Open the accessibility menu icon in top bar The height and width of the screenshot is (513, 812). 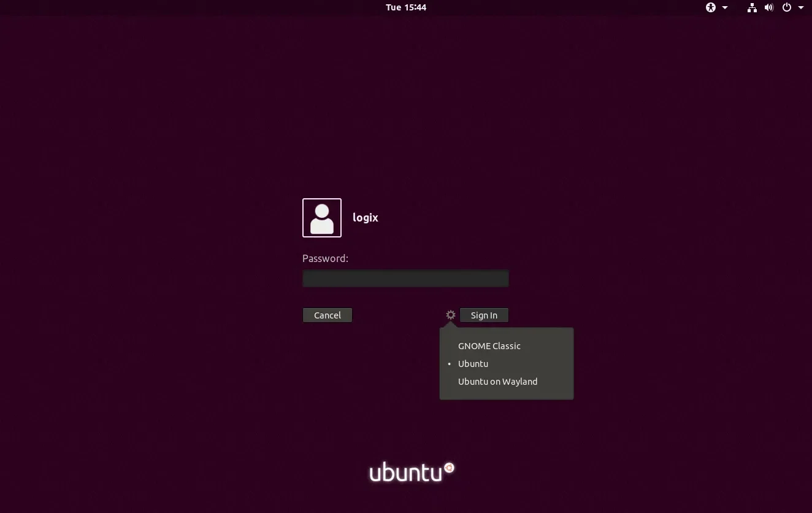711,7
